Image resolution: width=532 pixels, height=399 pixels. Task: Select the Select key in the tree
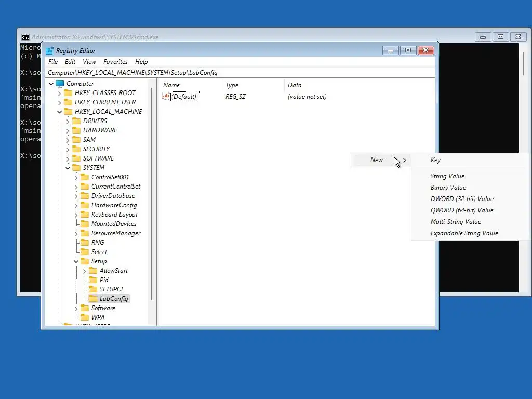[99, 252]
